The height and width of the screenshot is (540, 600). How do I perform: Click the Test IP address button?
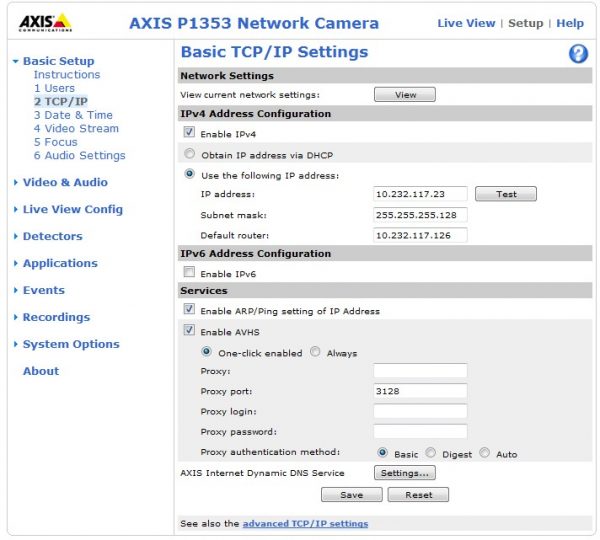pos(506,194)
